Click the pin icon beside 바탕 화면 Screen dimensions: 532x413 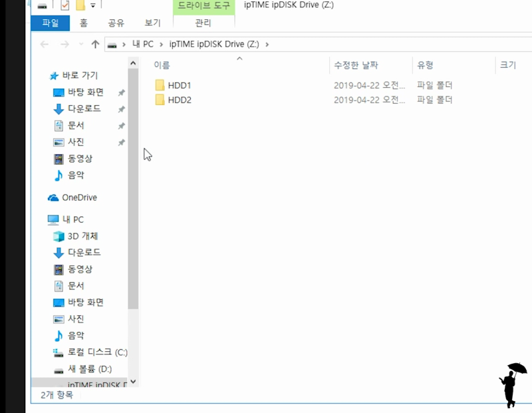point(121,92)
